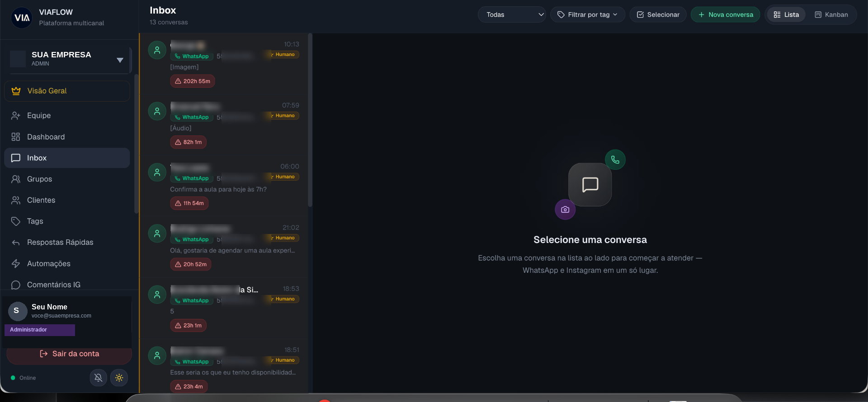868x402 pixels.
Task: Click the '13 conversas' count text
Action: pyautogui.click(x=169, y=22)
